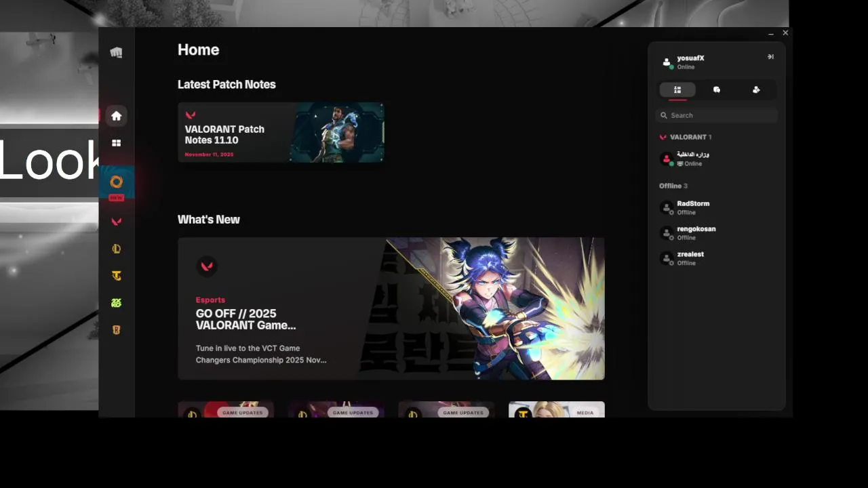Select League of Legends in the sidebar
Viewport: 868px width, 488px height.
coord(117,249)
